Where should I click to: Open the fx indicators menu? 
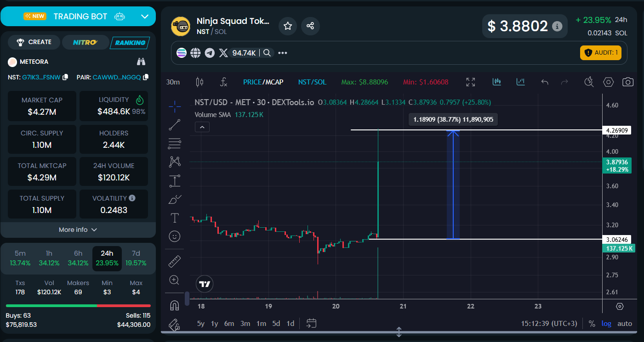point(223,82)
